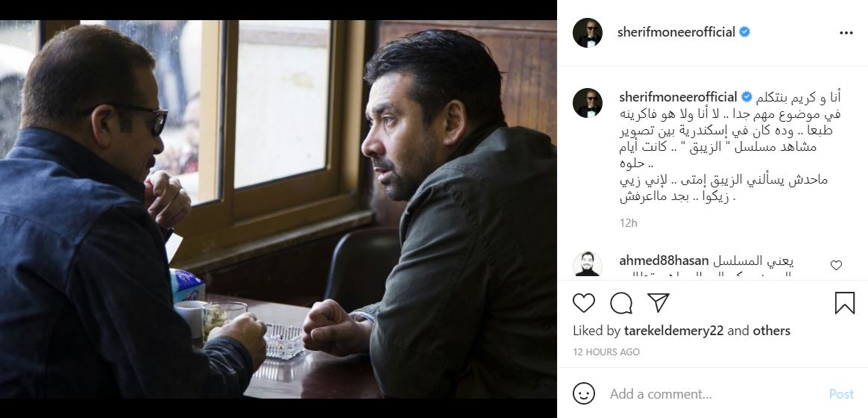
Task: Open the emoji picker smiley icon
Action: 584,393
